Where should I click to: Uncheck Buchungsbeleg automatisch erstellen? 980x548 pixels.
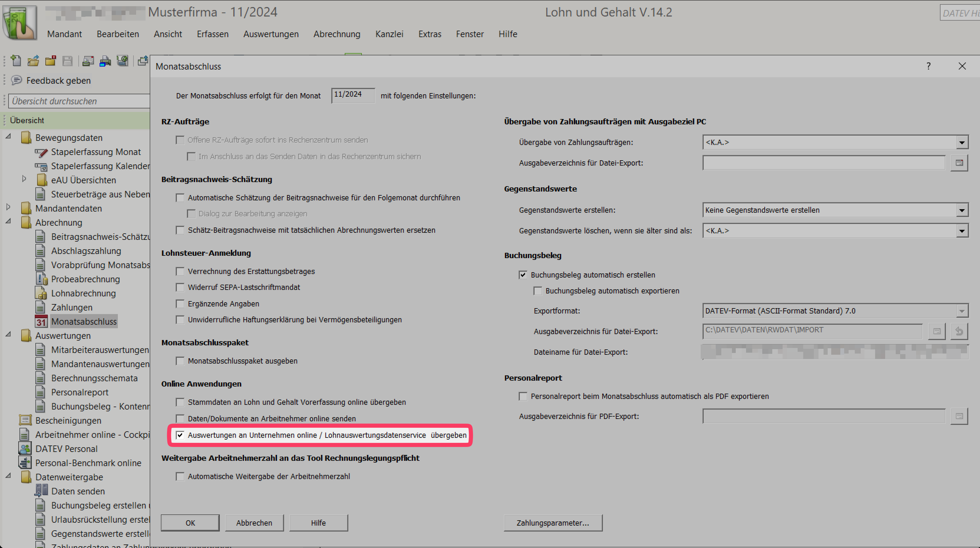523,275
